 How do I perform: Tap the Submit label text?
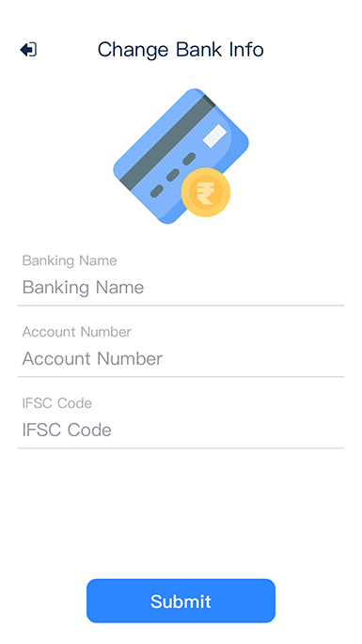[x=181, y=602]
